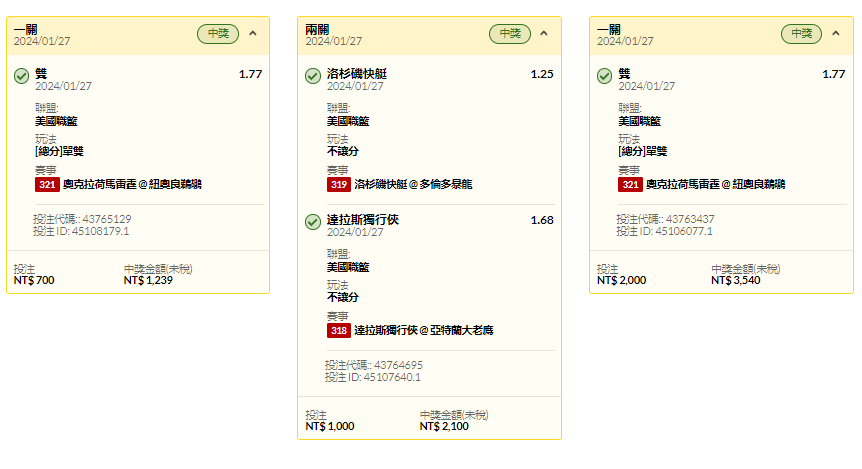Click the 兩關 card header title
Image resolution: width=862 pixels, height=469 pixels.
[317, 29]
